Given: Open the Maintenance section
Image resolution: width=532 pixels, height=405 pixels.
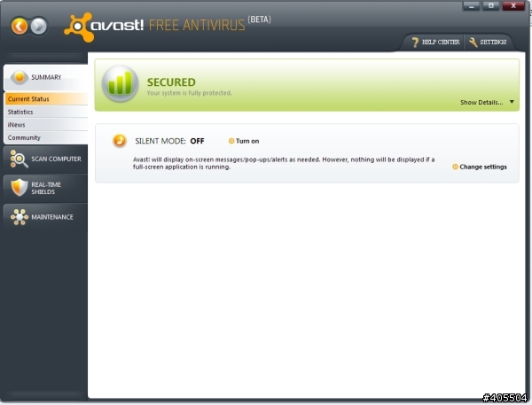Looking at the screenshot, I should click(46, 217).
